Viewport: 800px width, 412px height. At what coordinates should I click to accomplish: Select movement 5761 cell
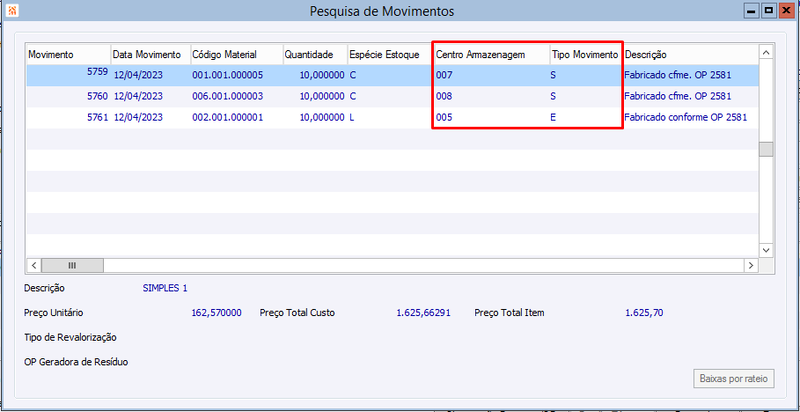point(69,118)
